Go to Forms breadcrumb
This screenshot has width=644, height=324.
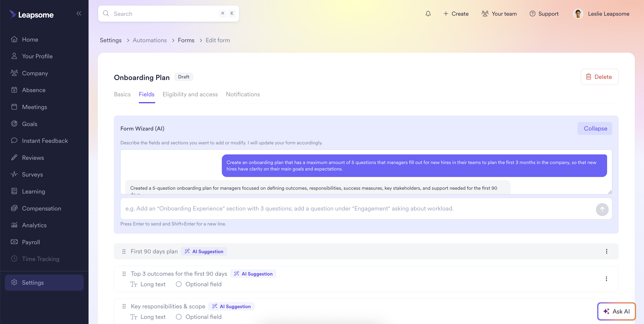186,40
